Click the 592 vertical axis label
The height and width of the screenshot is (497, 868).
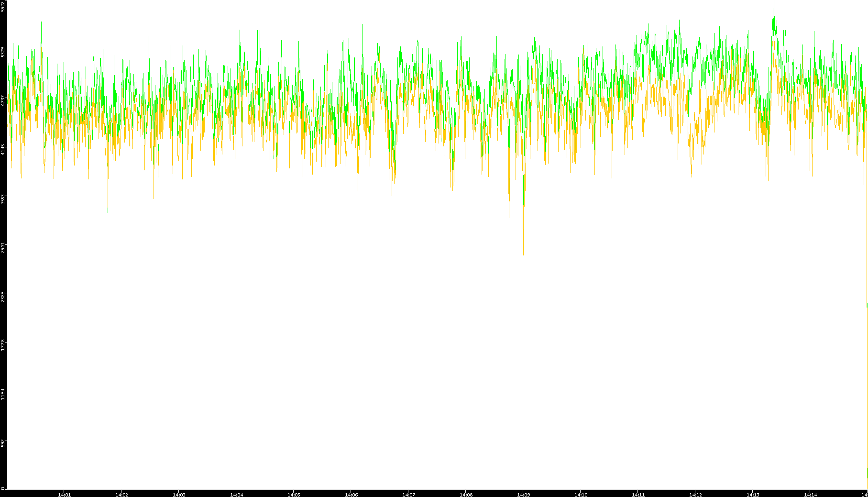3,443
